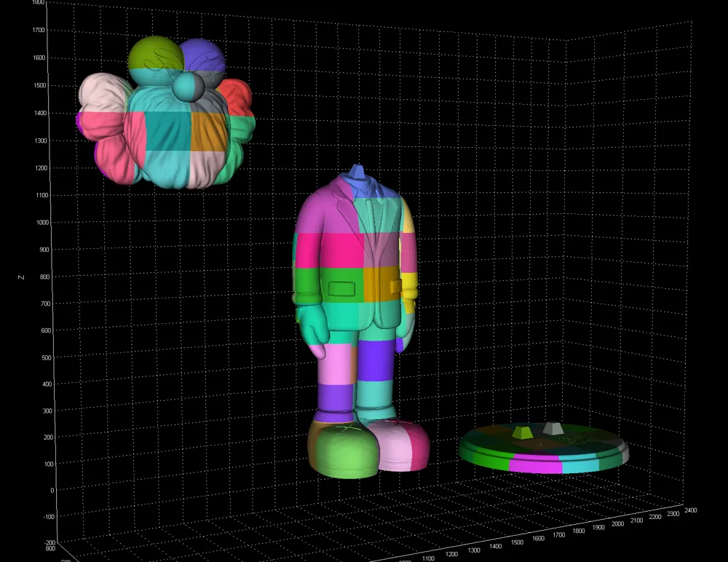Click the tick label '300'

[48, 411]
